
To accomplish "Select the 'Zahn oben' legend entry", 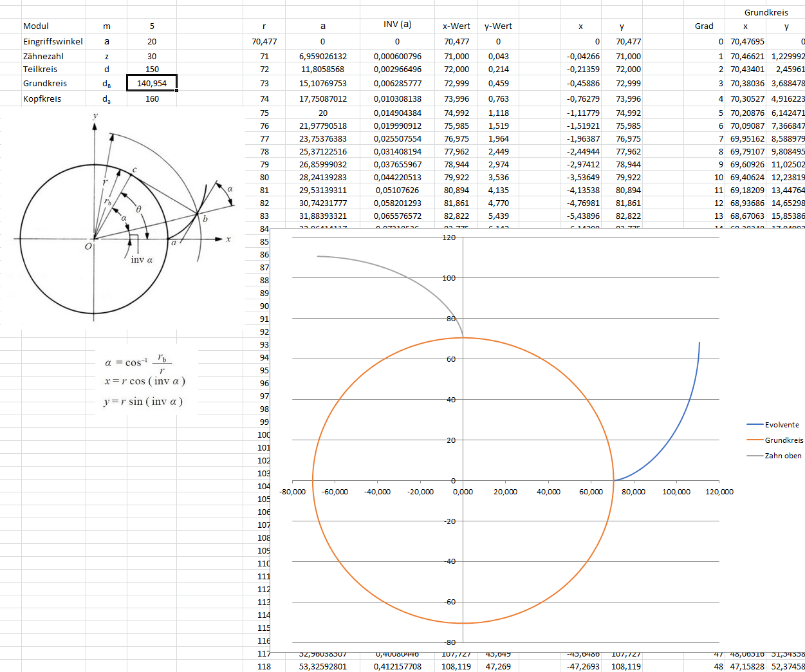I will point(782,456).
